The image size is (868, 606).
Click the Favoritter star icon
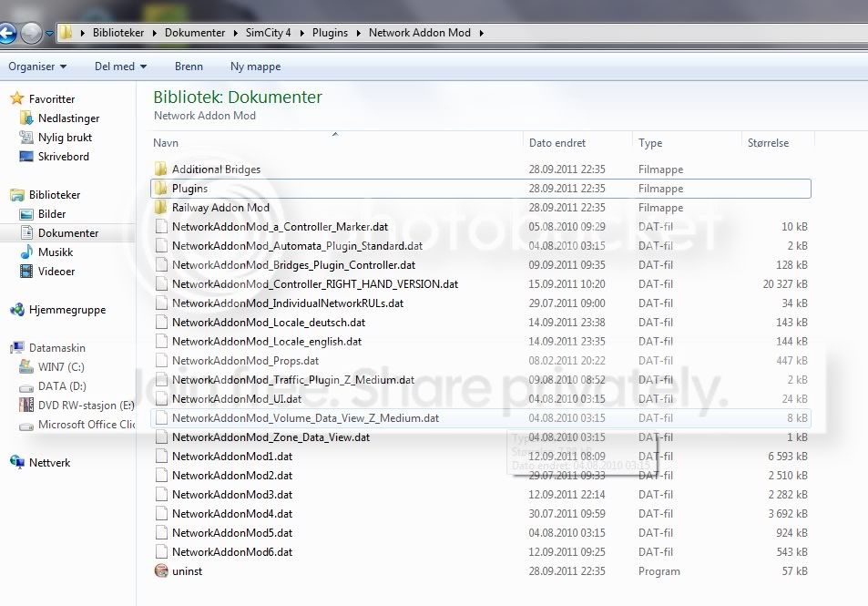point(17,98)
